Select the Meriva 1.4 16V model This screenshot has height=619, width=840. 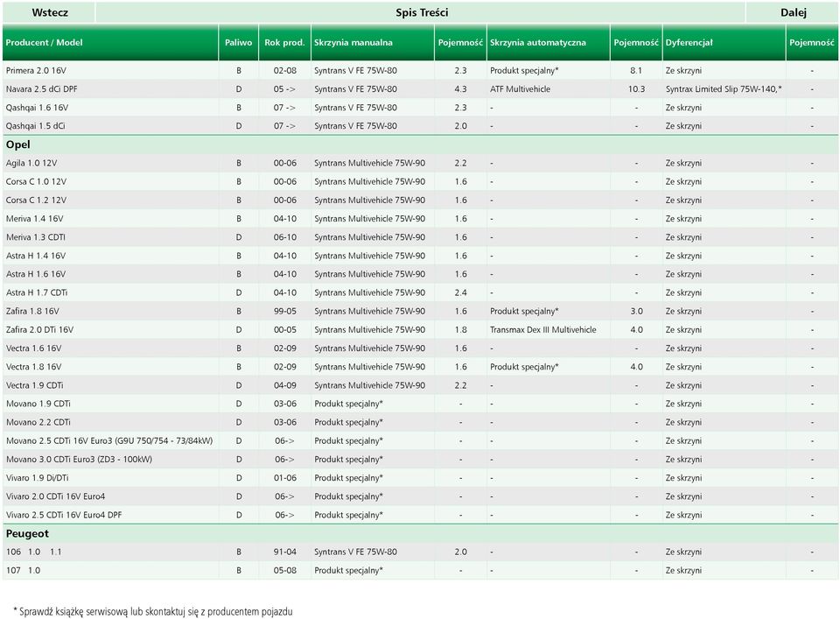[x=35, y=219]
